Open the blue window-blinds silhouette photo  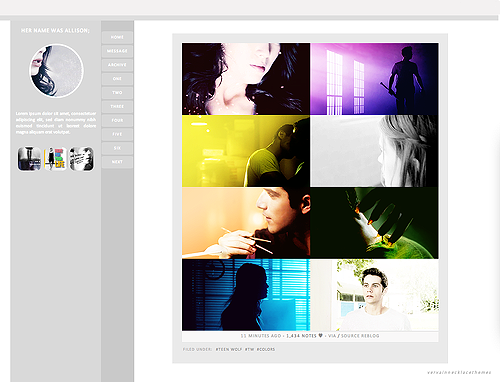(x=246, y=295)
